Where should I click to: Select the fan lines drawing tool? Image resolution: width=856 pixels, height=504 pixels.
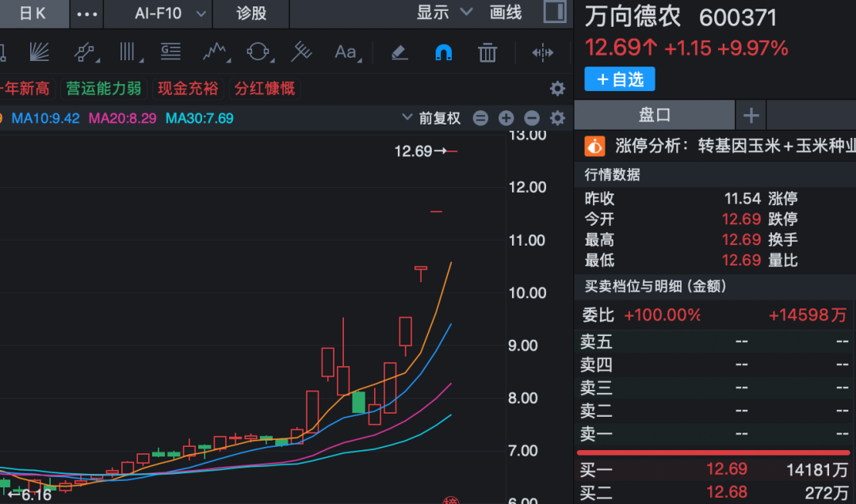click(40, 52)
